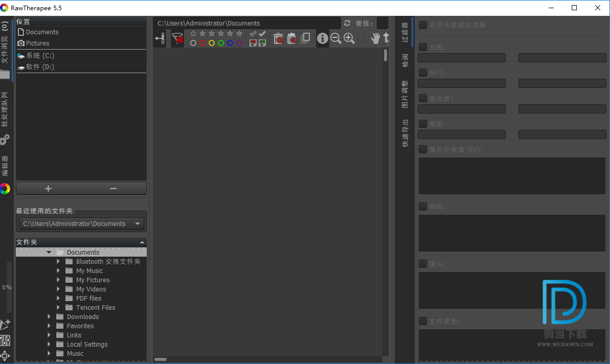Expand the Local Settings folder
The image size is (610, 364).
(x=49, y=344)
